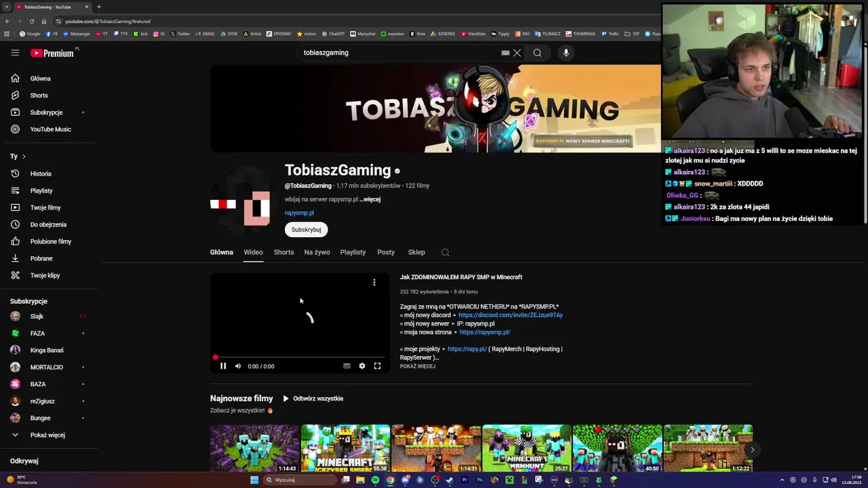The image size is (868, 488).
Task: Switch to the Na żywo tab
Action: pos(317,252)
